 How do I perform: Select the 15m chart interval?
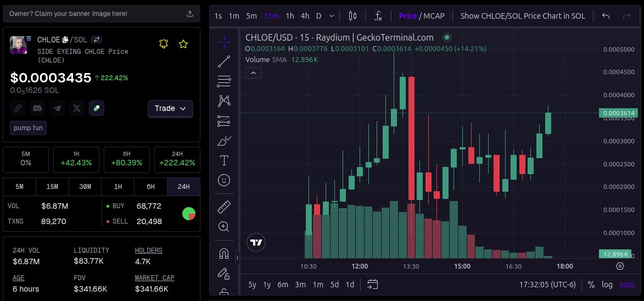tap(271, 16)
